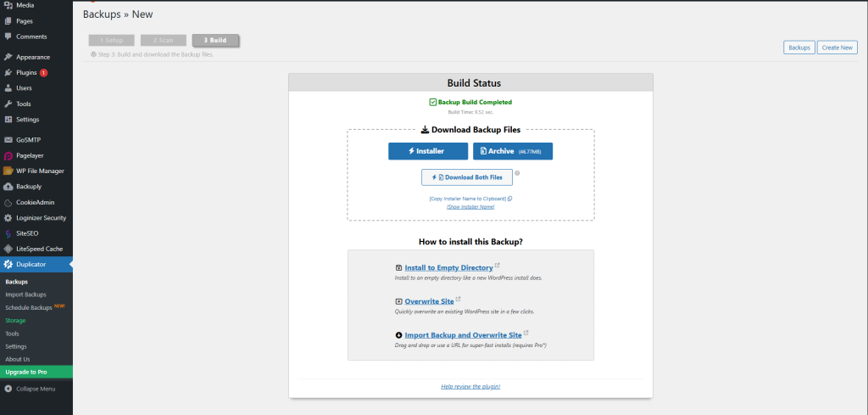The width and height of the screenshot is (868, 415).
Task: Click the CookieAdmin cookie icon
Action: [8, 202]
